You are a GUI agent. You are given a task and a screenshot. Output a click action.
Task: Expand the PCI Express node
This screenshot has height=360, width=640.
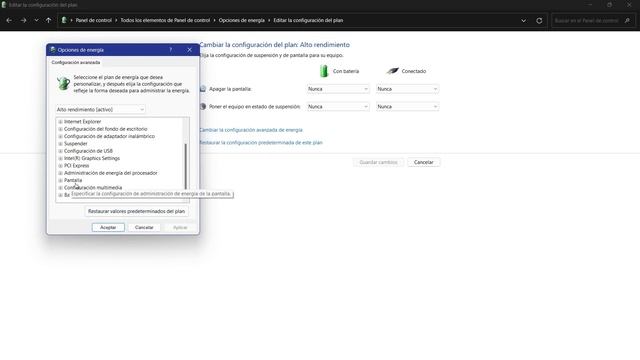(60, 166)
